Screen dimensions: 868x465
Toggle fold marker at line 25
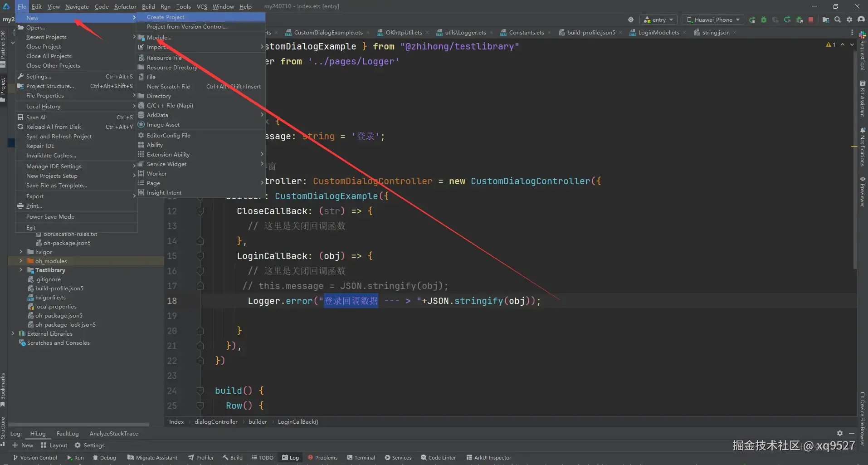click(200, 406)
